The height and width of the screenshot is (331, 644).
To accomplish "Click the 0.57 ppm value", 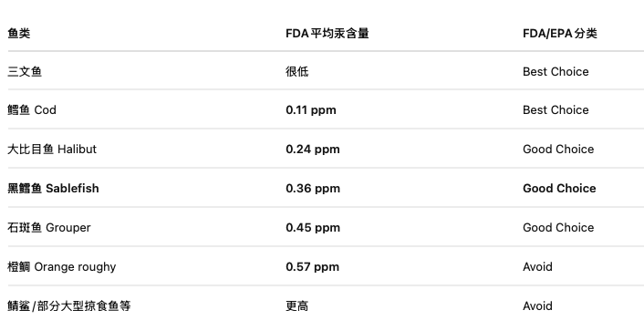I will point(313,267).
